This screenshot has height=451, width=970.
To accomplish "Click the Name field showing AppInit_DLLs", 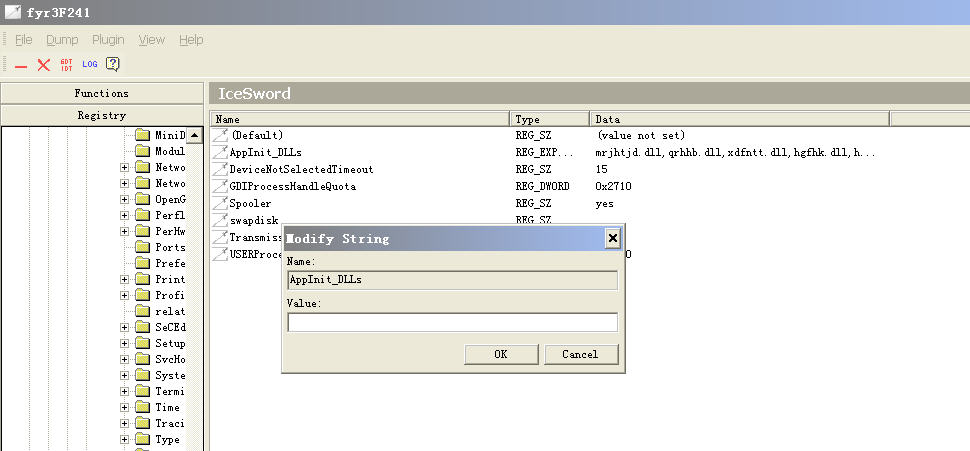I will point(452,280).
